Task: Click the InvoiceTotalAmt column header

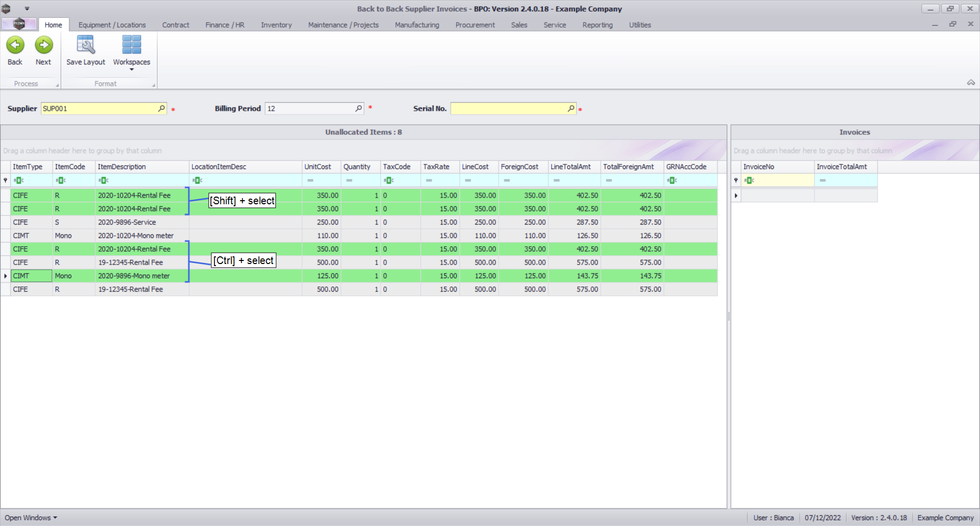Action: pos(845,167)
